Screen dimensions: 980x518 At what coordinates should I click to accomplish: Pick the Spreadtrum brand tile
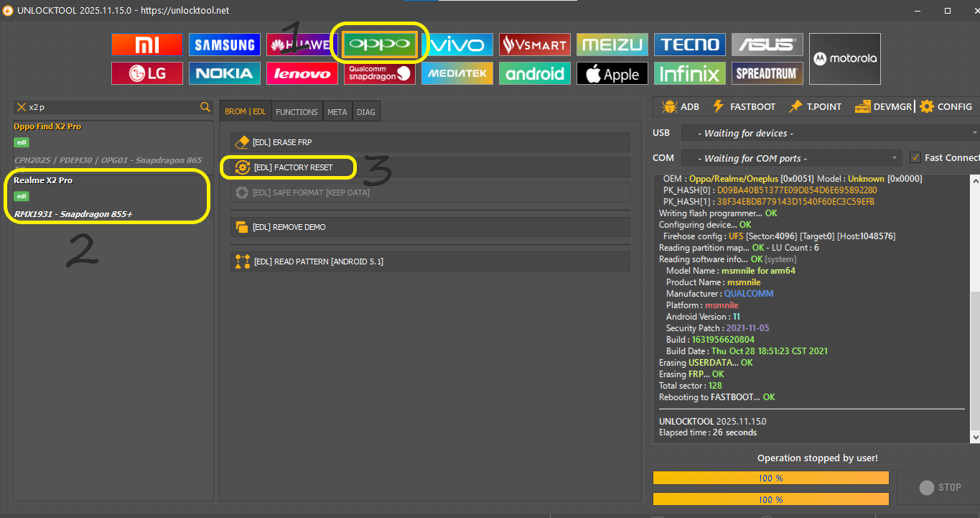tap(767, 73)
